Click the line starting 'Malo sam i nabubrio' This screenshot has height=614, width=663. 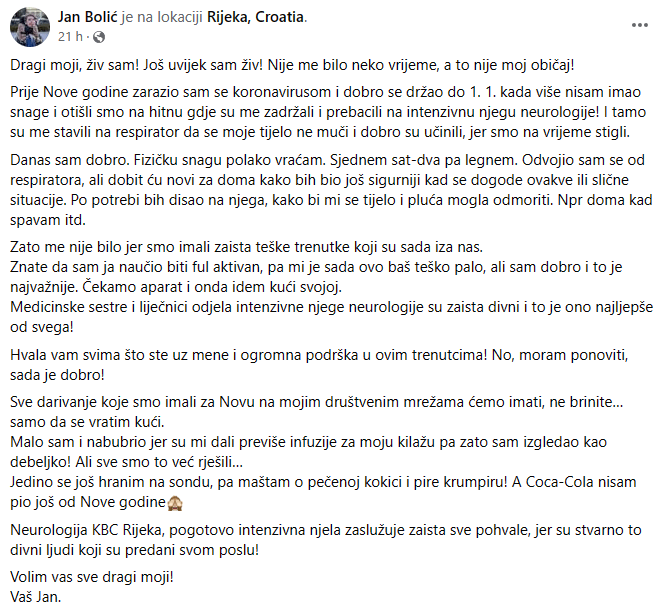click(320, 450)
